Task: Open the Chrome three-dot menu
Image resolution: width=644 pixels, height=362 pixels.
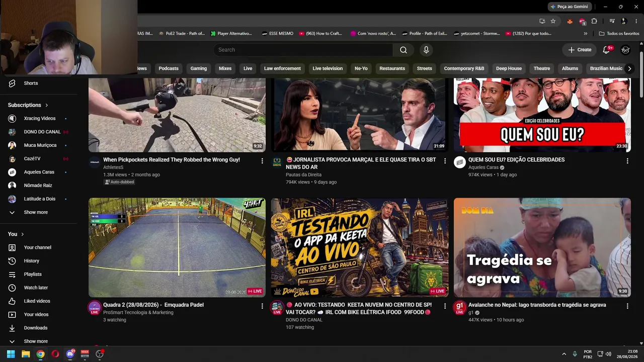Action: 636,21
